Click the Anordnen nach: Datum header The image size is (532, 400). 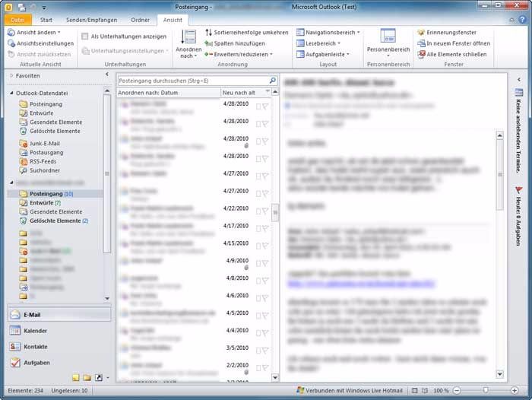coord(169,93)
